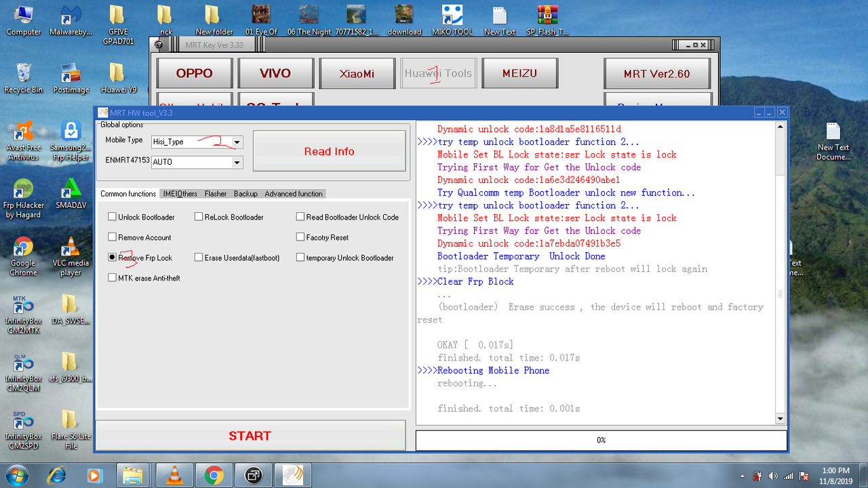Viewport: 868px width, 488px height.
Task: Open the download image file icon
Action: [405, 20]
